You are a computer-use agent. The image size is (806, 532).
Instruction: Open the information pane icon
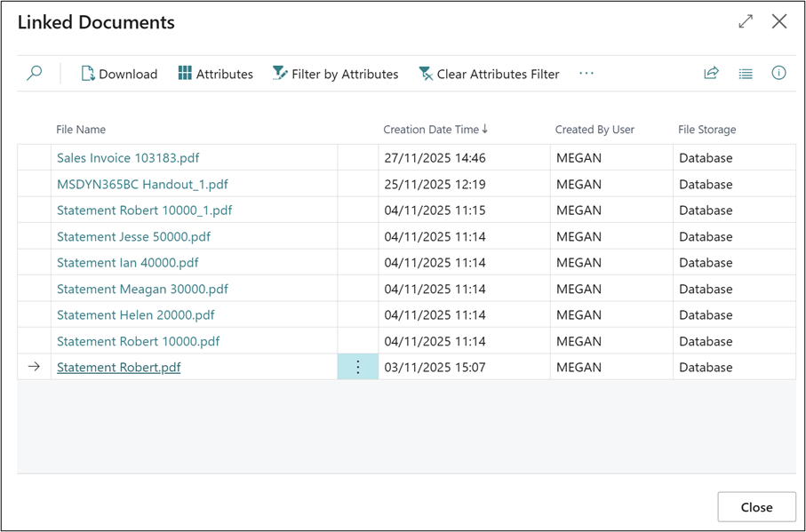[778, 74]
